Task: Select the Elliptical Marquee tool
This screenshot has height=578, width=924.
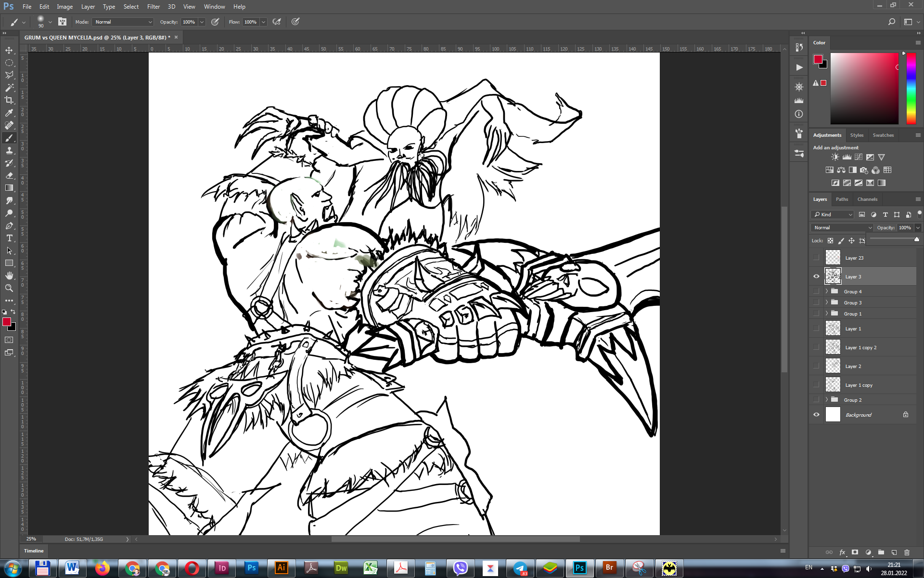Action: [x=9, y=63]
